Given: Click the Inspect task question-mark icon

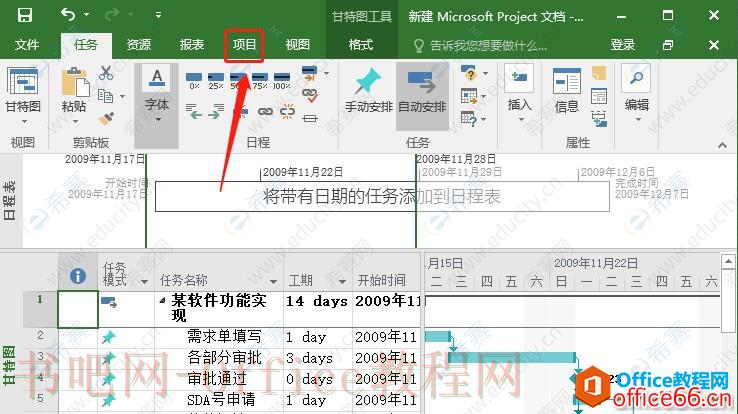Looking at the screenshot, I should click(x=469, y=73).
